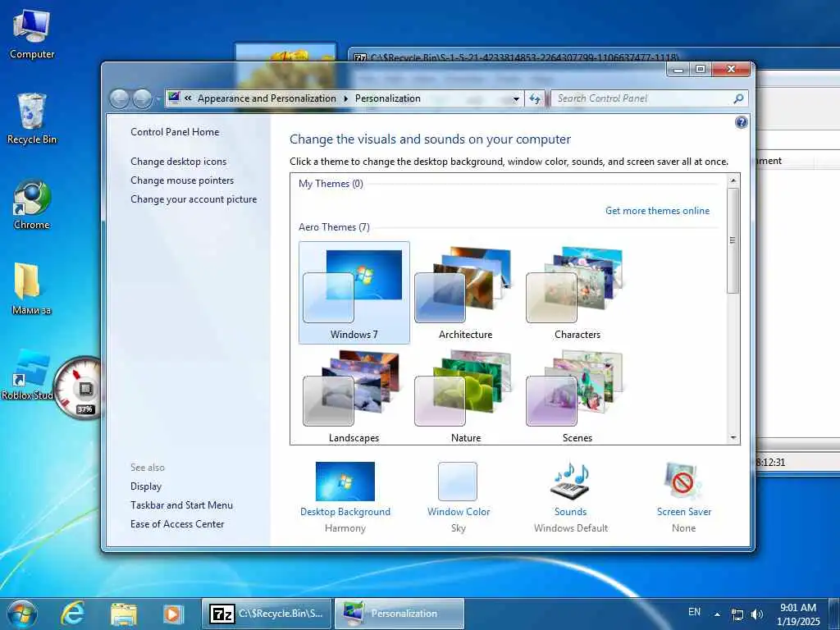840x630 pixels.
Task: Open Desktop Background settings icon
Action: coord(345,481)
